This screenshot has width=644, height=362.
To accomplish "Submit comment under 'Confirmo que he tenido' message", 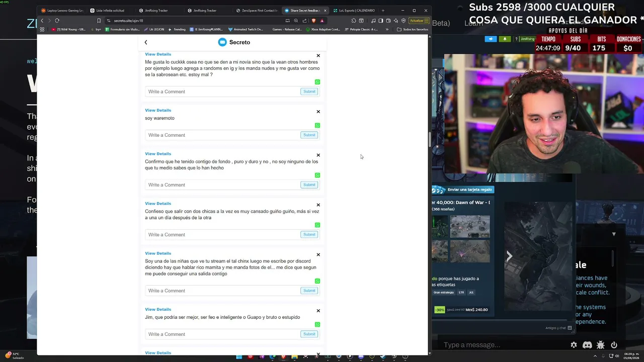I will pyautogui.click(x=309, y=185).
